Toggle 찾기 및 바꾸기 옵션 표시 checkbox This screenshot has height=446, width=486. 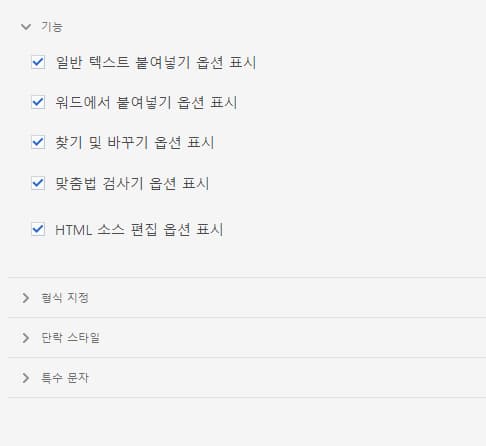pyautogui.click(x=38, y=142)
